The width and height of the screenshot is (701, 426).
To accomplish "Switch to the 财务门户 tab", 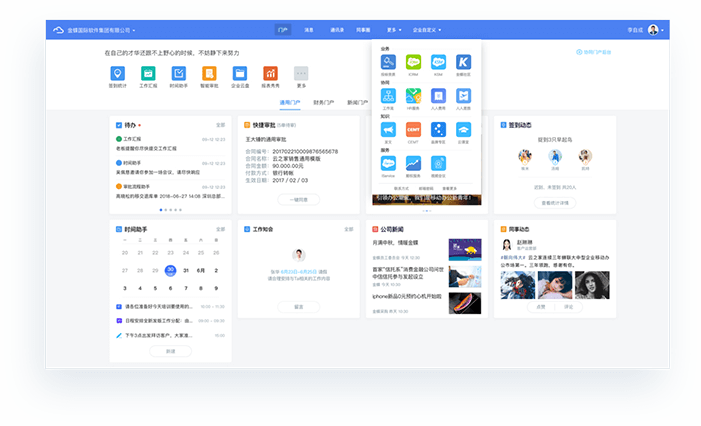I will click(324, 103).
